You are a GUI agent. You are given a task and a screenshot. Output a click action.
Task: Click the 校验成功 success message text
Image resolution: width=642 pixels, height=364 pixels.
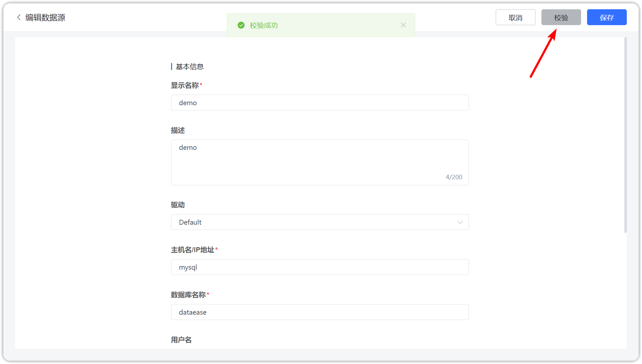pos(264,25)
